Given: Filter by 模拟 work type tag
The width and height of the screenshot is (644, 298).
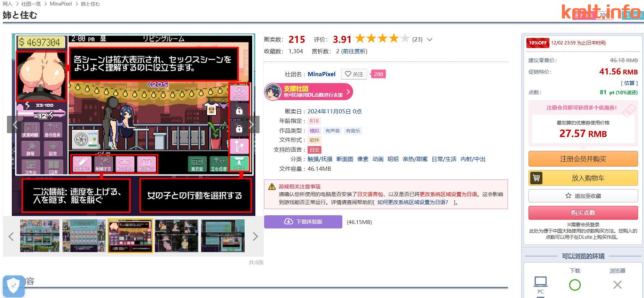Looking at the screenshot, I should click(x=315, y=131).
